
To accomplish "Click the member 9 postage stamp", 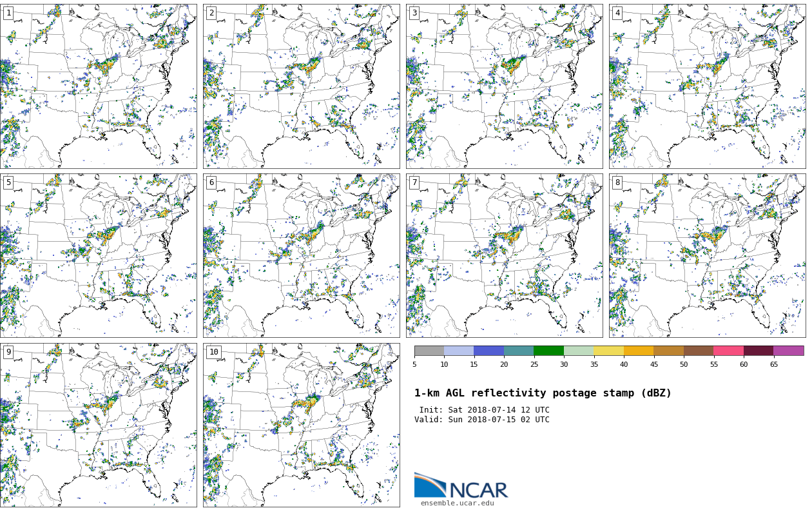I will 99,425.
